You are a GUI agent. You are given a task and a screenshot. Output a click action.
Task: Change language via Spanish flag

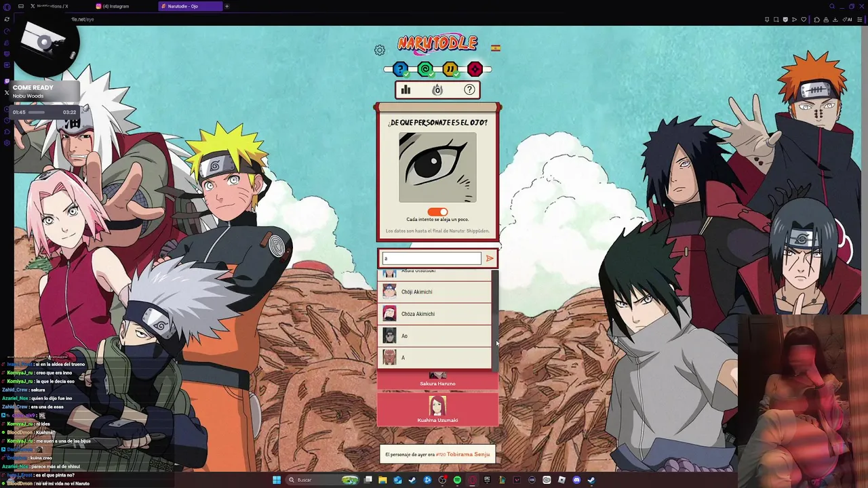pyautogui.click(x=496, y=48)
